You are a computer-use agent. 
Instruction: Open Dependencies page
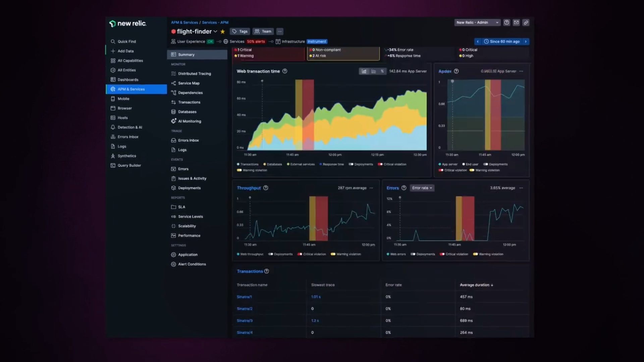[187, 93]
